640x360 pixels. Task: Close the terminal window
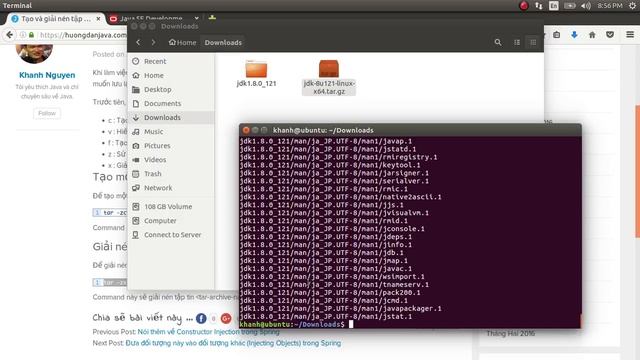[246, 130]
